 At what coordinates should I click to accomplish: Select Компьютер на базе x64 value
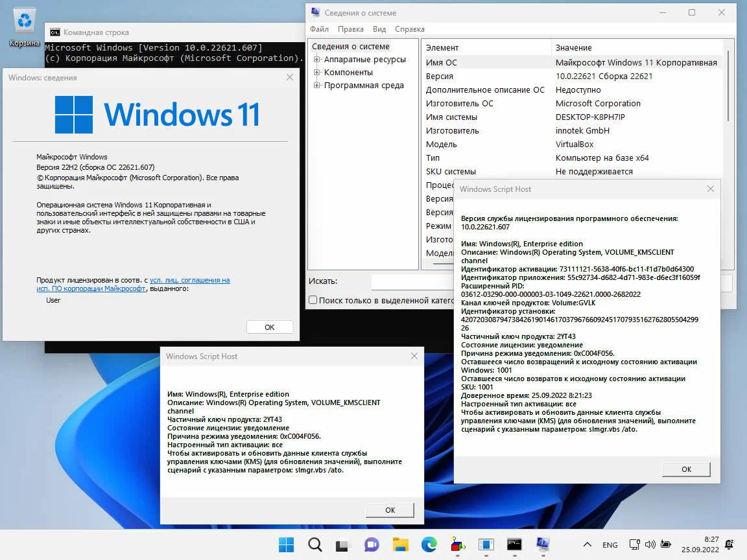[x=602, y=158]
